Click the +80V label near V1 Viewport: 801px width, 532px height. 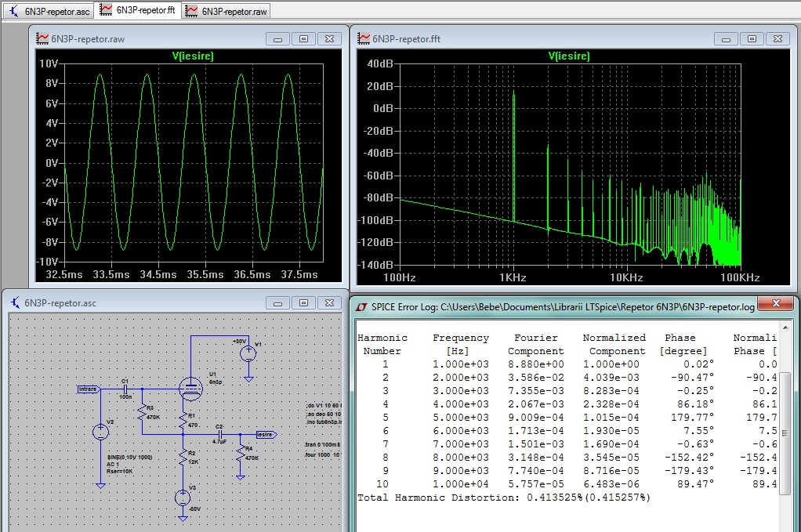point(239,341)
